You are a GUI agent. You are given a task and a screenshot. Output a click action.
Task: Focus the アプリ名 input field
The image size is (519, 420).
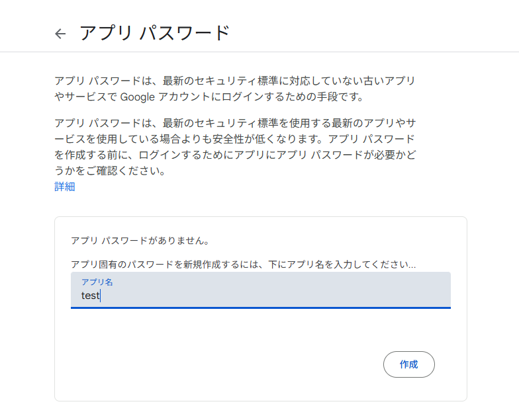[x=261, y=290]
